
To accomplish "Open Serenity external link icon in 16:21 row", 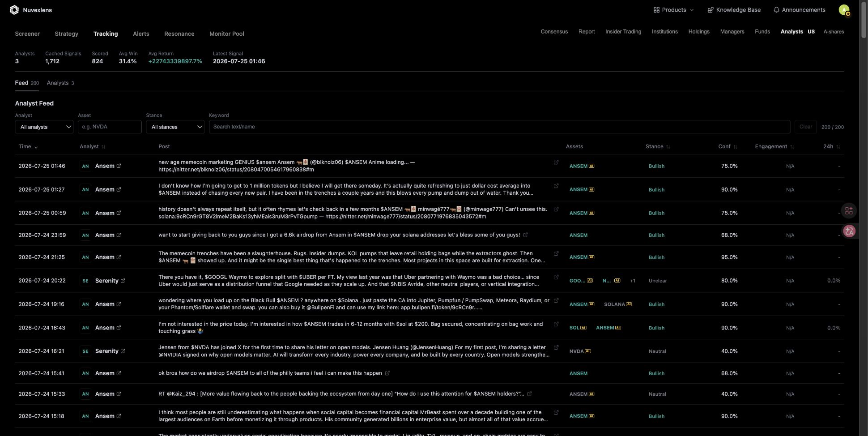I will click(x=123, y=351).
